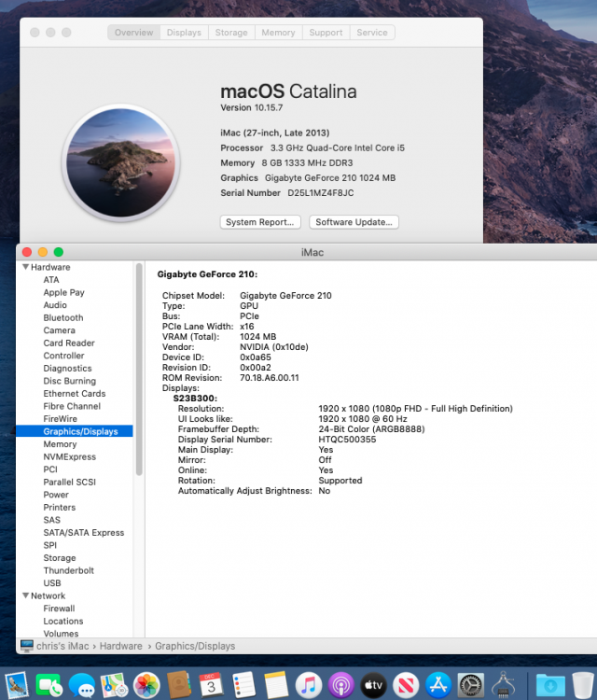The image size is (597, 700).
Task: Click the serial number D25L1MZ4F8JC
Action: (321, 193)
